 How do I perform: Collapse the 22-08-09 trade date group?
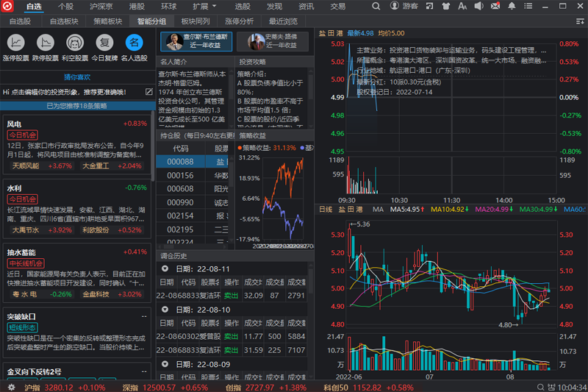click(165, 364)
